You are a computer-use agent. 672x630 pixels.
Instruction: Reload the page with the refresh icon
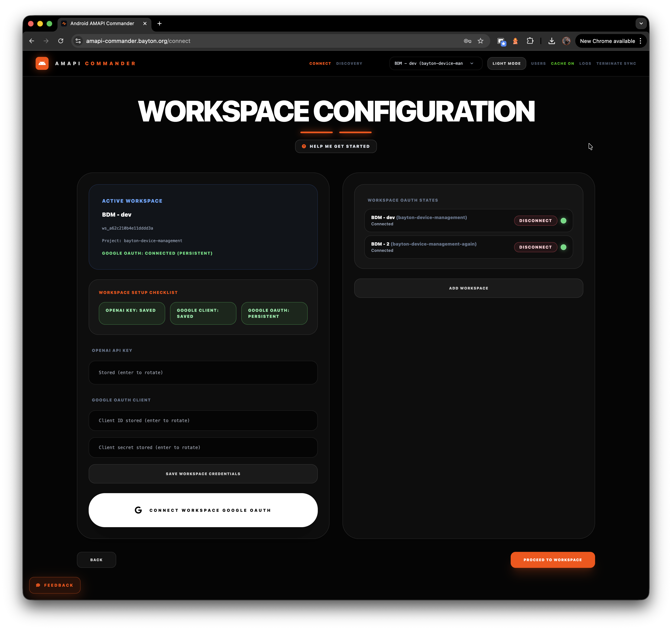pos(61,41)
